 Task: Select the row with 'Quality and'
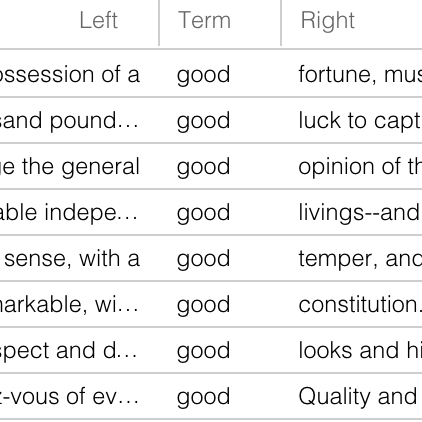tap(211, 396)
